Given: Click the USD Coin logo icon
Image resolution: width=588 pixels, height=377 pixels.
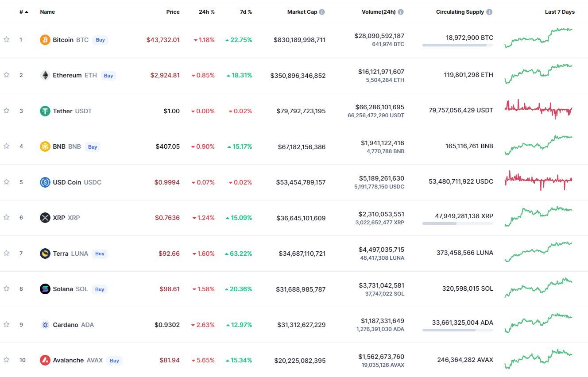Looking at the screenshot, I should [45, 182].
